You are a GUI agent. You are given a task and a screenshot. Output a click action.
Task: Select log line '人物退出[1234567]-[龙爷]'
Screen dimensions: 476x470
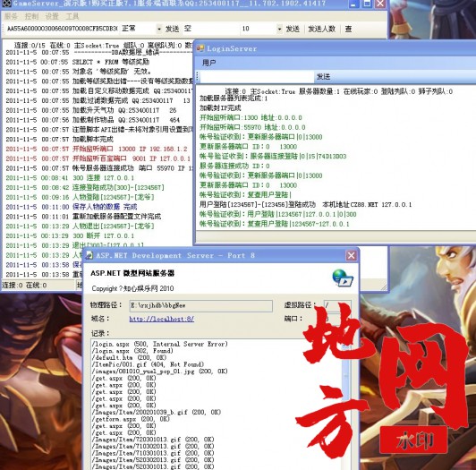click(x=80, y=226)
